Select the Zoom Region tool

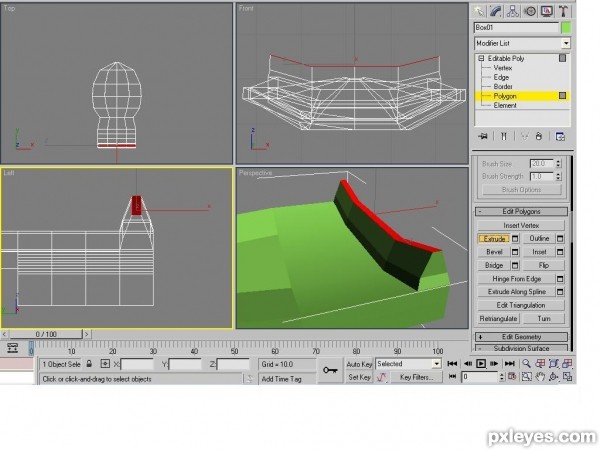pyautogui.click(x=527, y=377)
